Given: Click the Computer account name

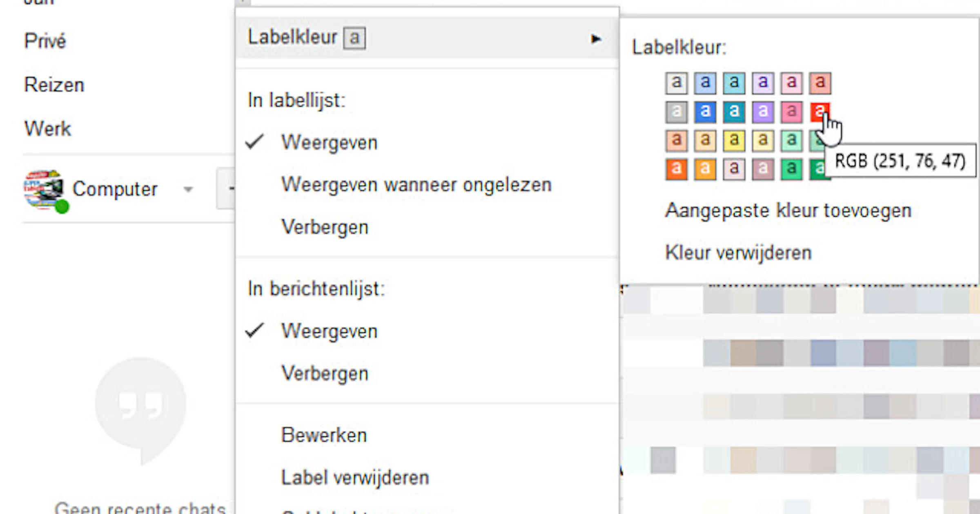Looking at the screenshot, I should (115, 189).
